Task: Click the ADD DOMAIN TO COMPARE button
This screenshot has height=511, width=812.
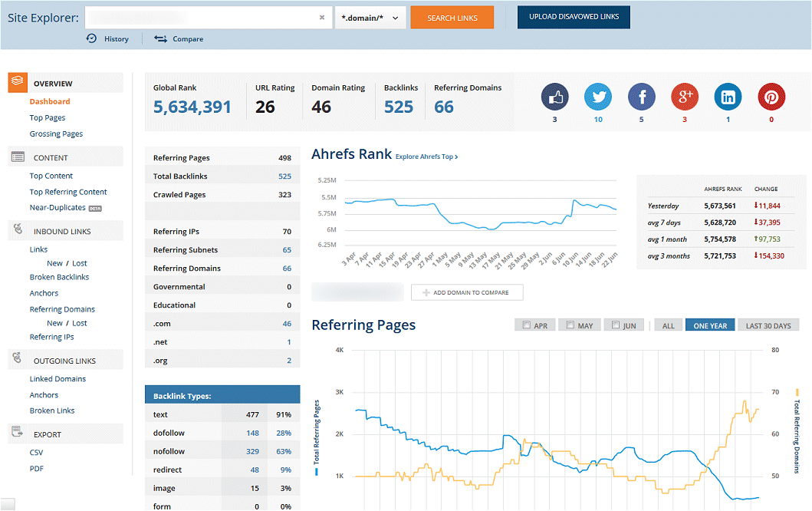Action: tap(467, 292)
